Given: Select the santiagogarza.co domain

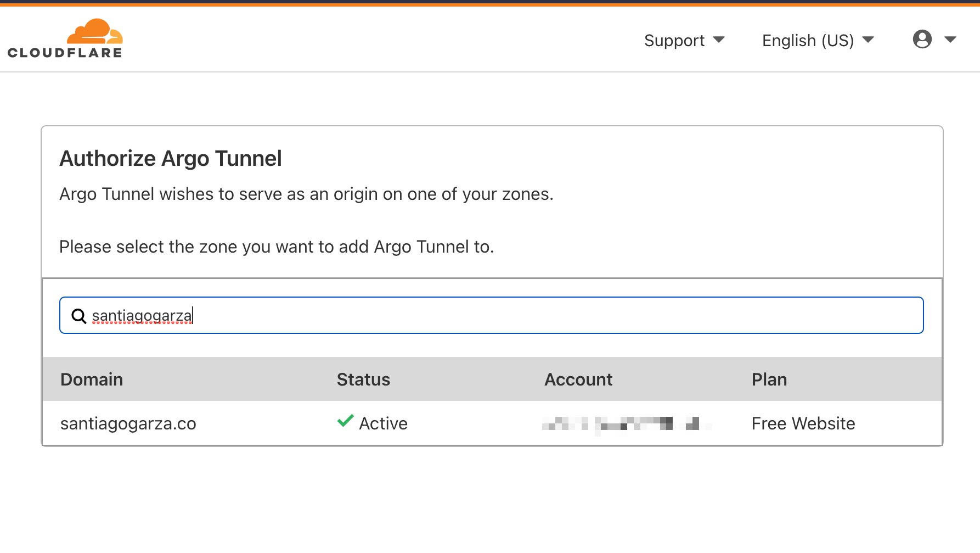Looking at the screenshot, I should click(128, 423).
